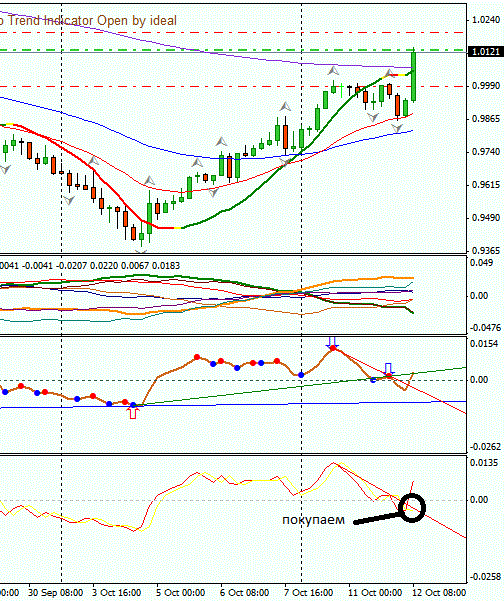Click the 30 Sep 08:00 time label
Image resolution: width=504 pixels, height=601 pixels.
click(x=56, y=593)
